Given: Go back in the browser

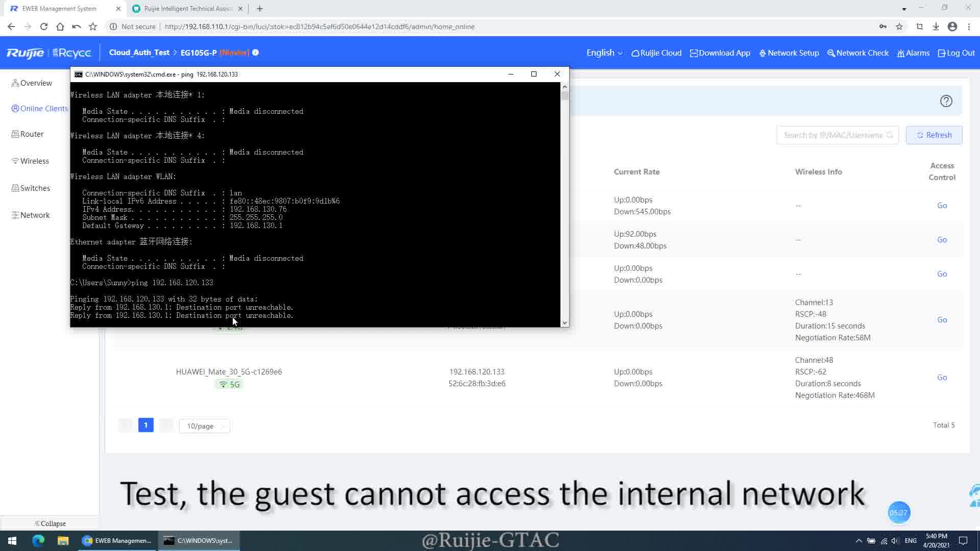Looking at the screenshot, I should pyautogui.click(x=11, y=27).
